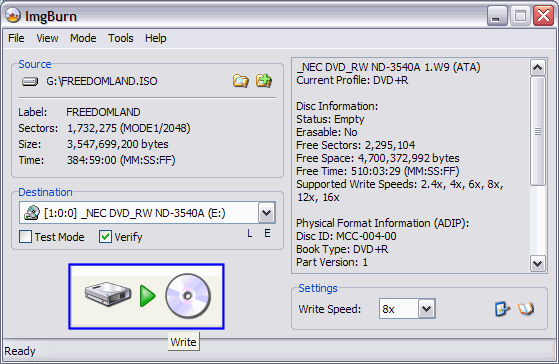
Task: Open the automatic write speed settings icon
Action: tap(502, 309)
